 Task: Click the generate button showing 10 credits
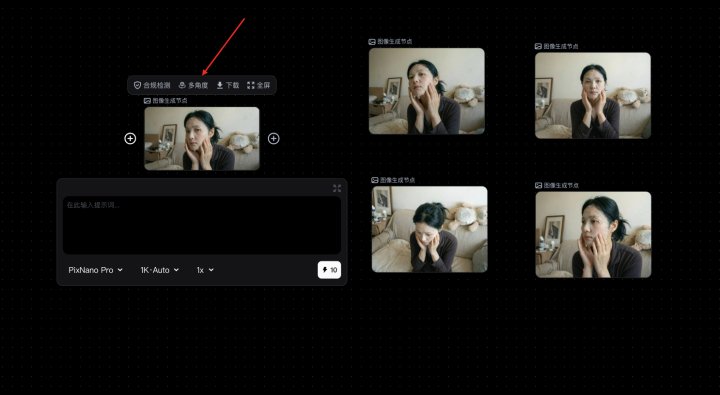(x=329, y=270)
